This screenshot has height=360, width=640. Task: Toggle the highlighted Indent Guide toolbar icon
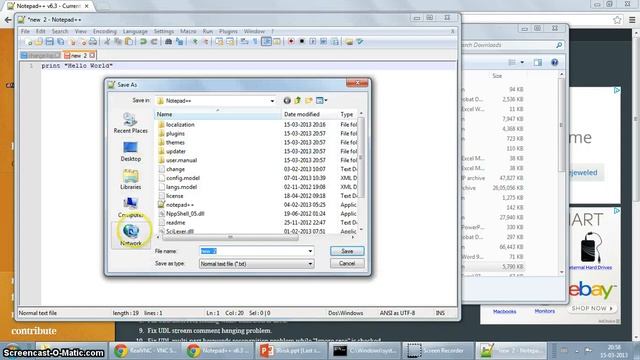(x=266, y=42)
